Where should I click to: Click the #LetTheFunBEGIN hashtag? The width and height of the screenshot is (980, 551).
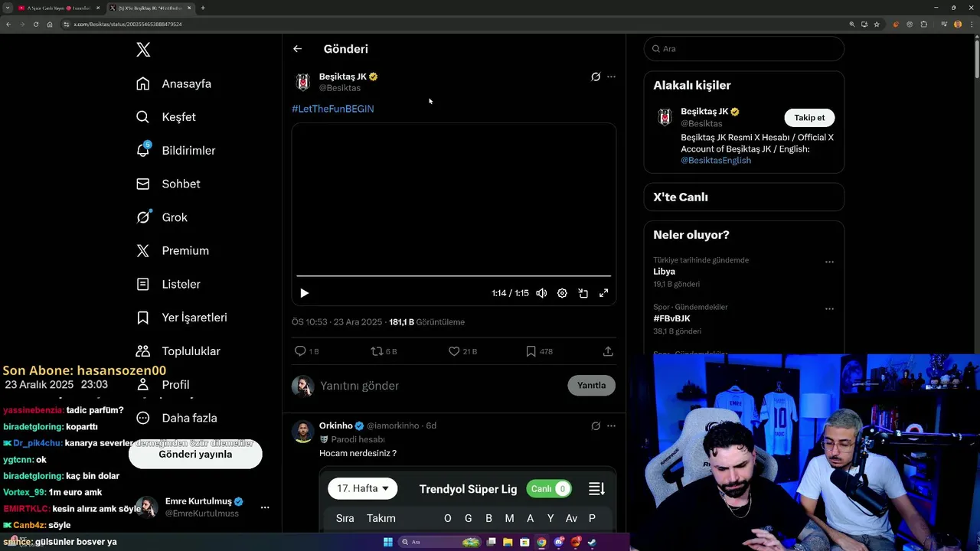tap(333, 109)
